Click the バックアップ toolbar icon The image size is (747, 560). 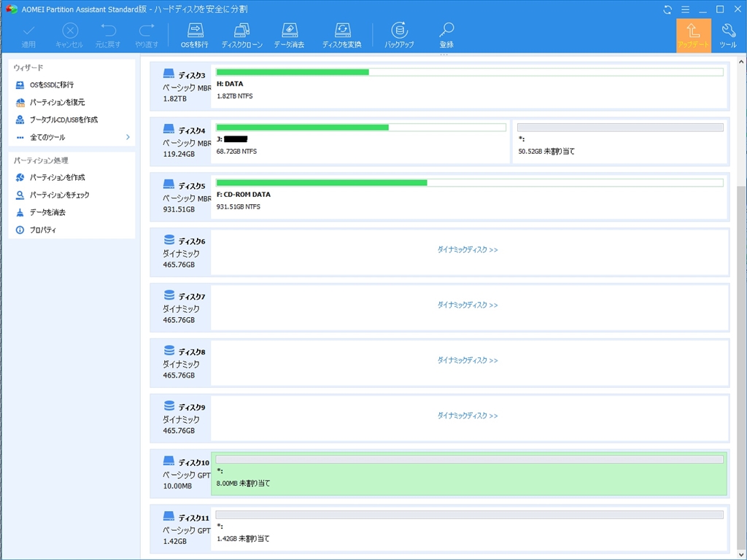[399, 35]
